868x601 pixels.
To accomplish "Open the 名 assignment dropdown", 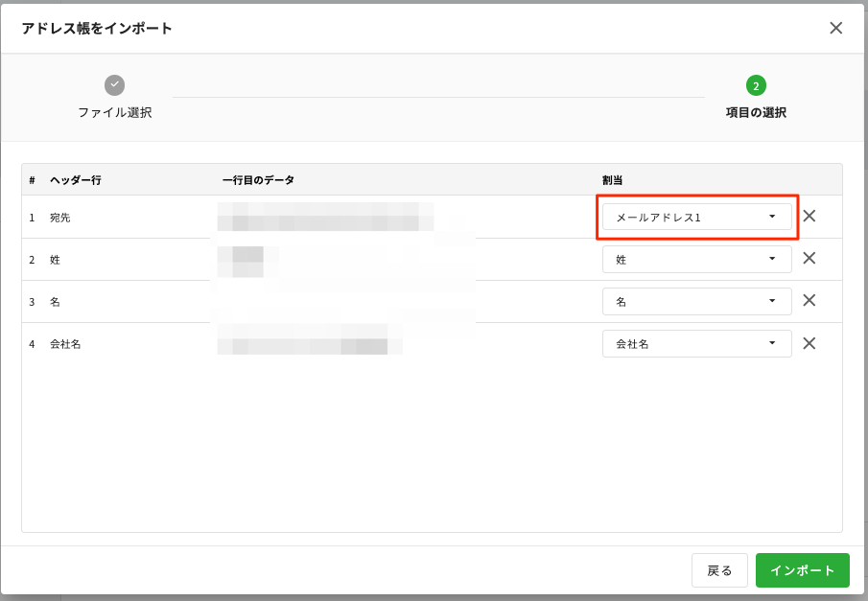I will click(x=696, y=302).
